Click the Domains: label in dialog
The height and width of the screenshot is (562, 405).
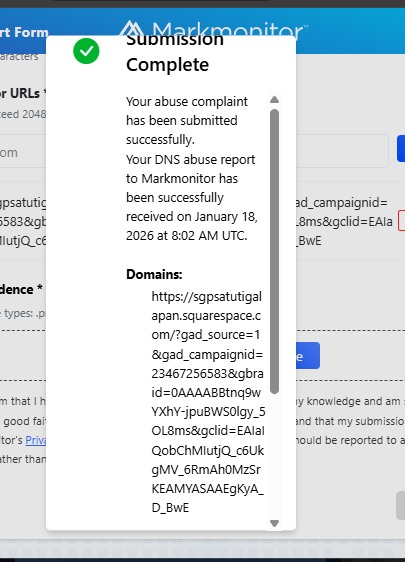(x=154, y=275)
